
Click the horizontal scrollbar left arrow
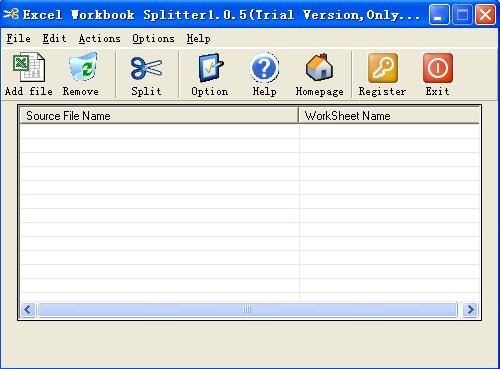coord(28,310)
